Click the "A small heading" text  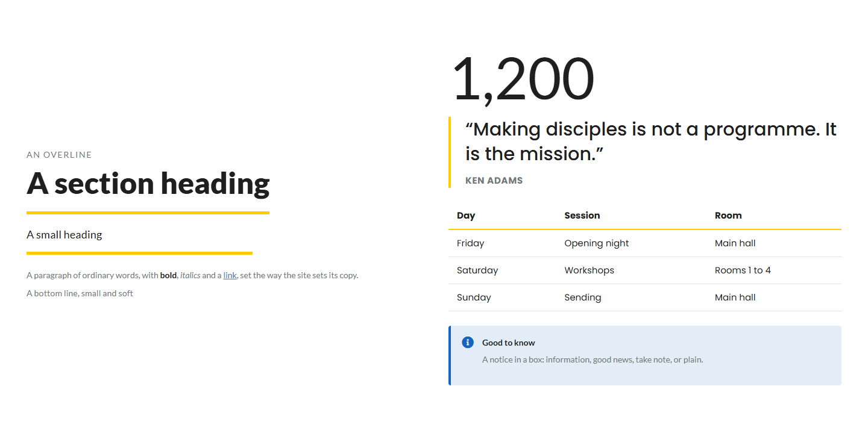pos(64,235)
